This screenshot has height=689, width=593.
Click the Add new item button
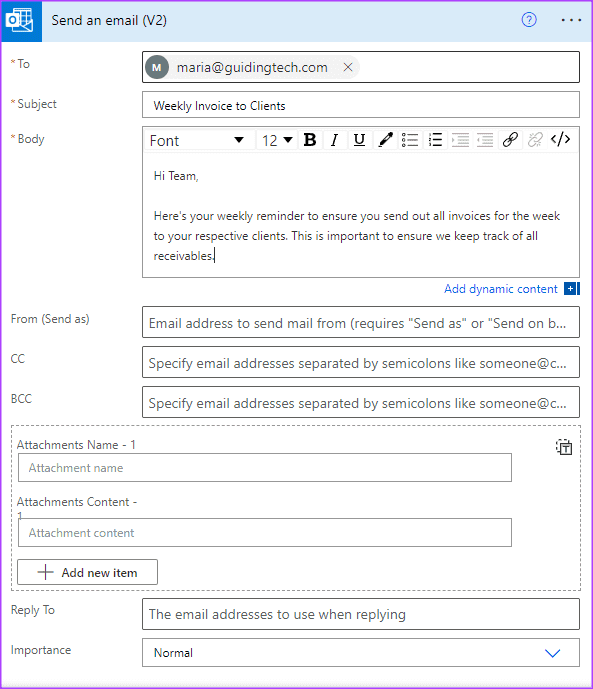click(87, 572)
